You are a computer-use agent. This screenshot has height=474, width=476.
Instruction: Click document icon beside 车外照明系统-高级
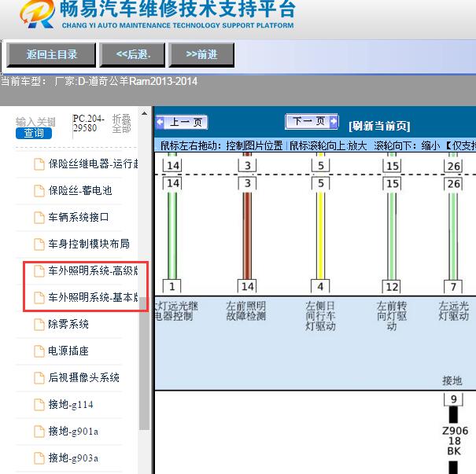point(39,271)
